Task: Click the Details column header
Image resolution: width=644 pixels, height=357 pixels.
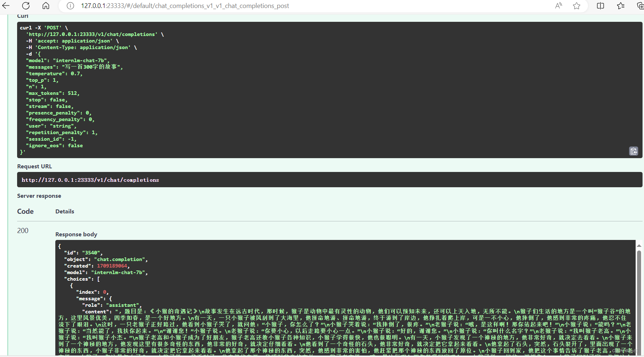Action: (x=65, y=211)
